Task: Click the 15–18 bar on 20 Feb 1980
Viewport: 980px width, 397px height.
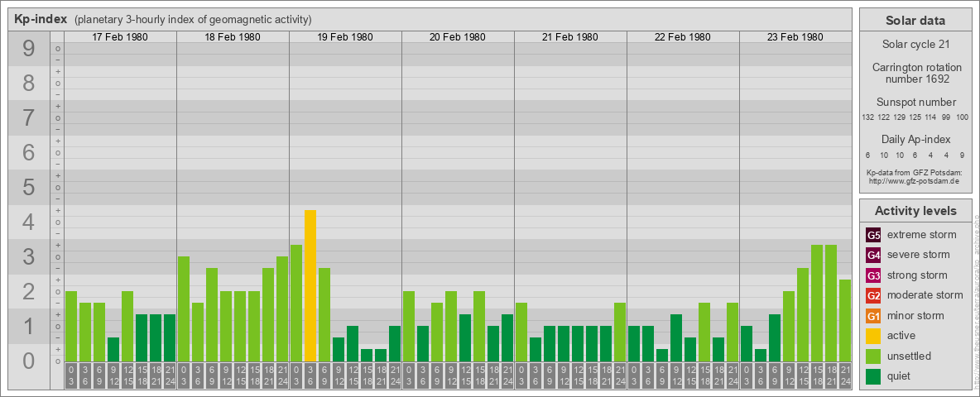Action: point(478,327)
